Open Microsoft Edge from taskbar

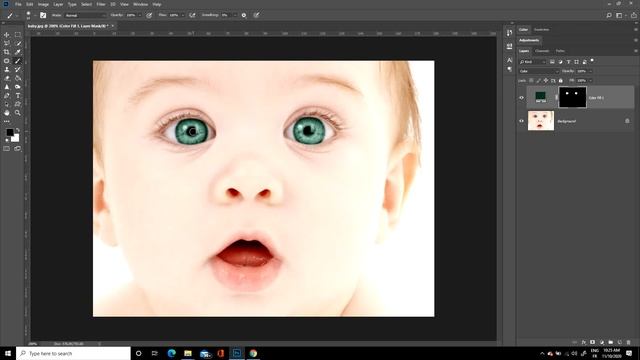(x=171, y=353)
